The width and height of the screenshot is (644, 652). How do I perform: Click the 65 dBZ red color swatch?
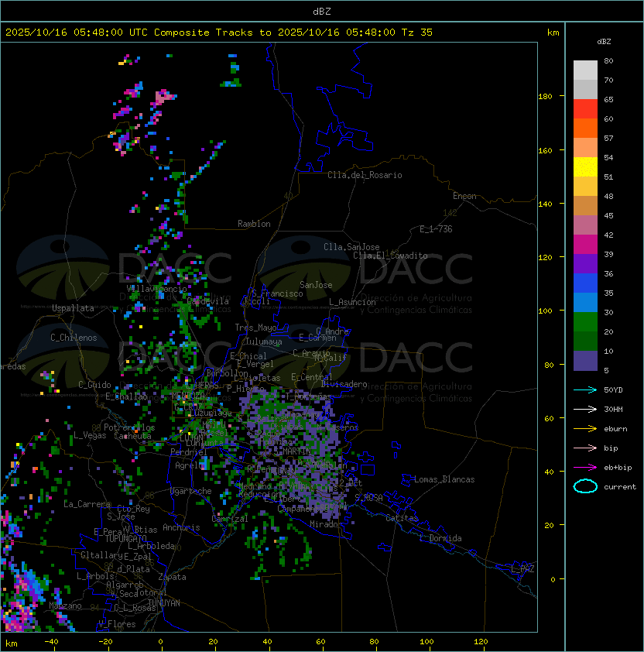pos(585,108)
